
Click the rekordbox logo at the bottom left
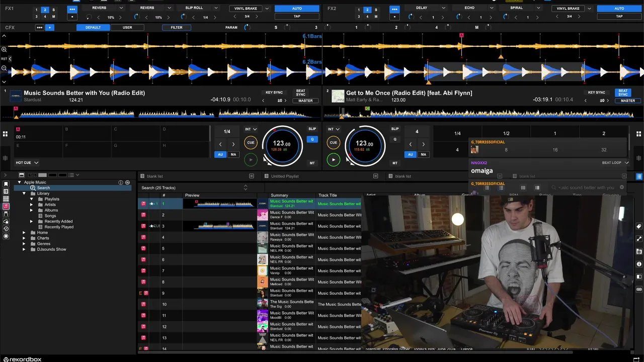pyautogui.click(x=22, y=359)
